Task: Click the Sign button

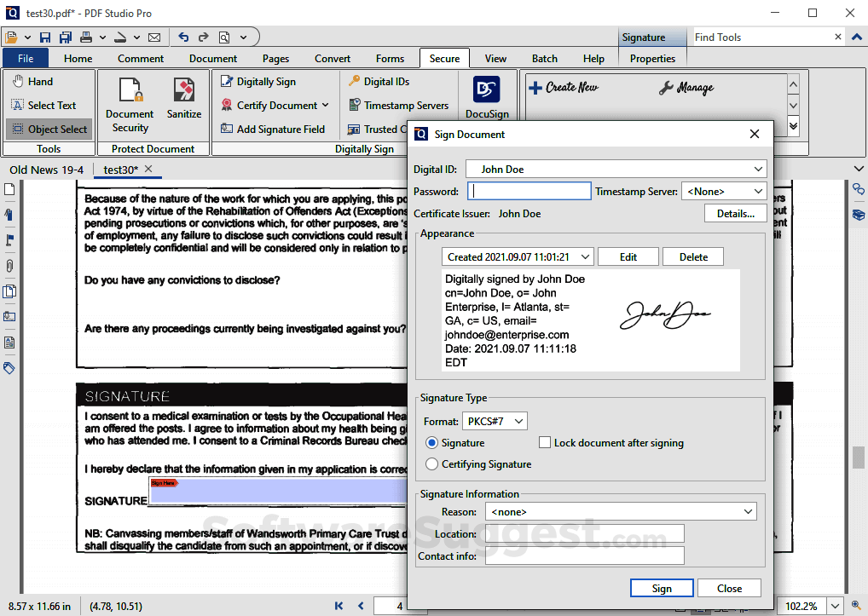Action: tap(662, 588)
